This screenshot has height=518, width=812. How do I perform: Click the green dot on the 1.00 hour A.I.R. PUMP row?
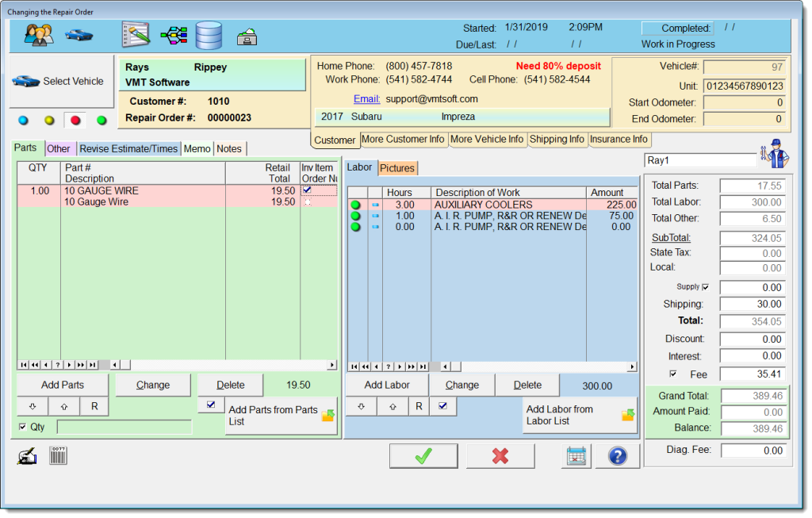355,216
